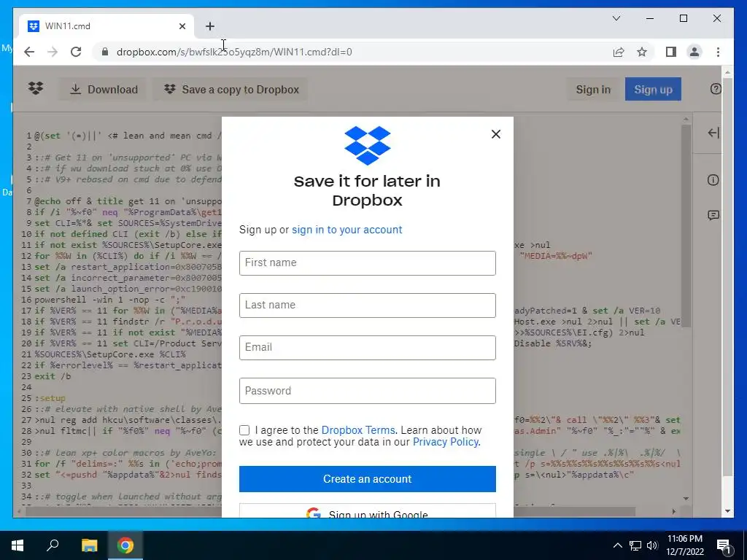Click the blue Sign up button
Image resolution: width=747 pixels, height=560 pixels.
click(x=653, y=90)
